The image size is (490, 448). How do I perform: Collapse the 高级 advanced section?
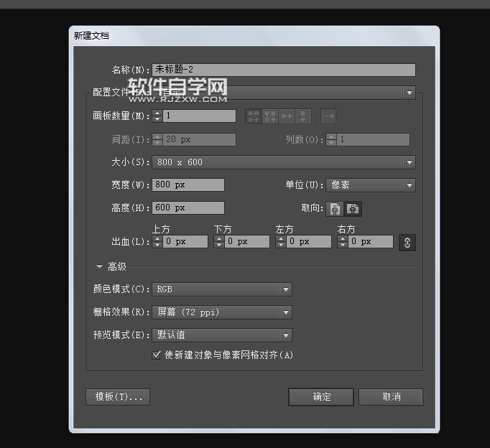click(99, 266)
